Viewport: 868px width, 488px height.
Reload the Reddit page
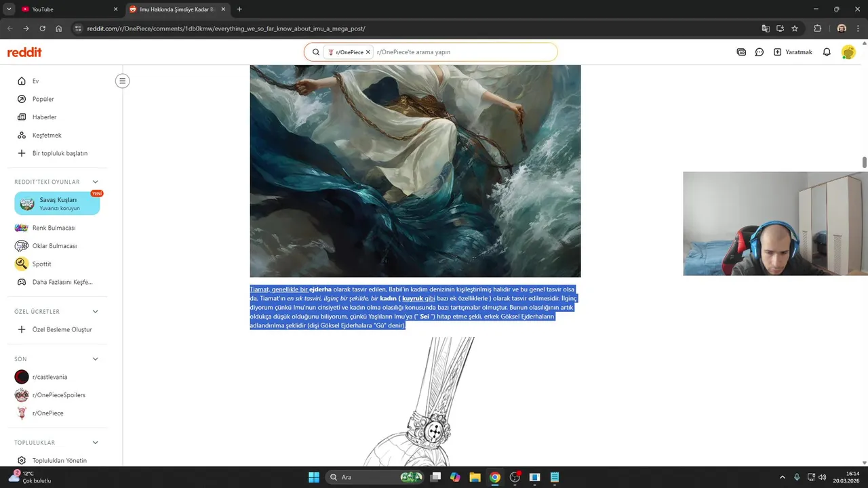(x=42, y=28)
